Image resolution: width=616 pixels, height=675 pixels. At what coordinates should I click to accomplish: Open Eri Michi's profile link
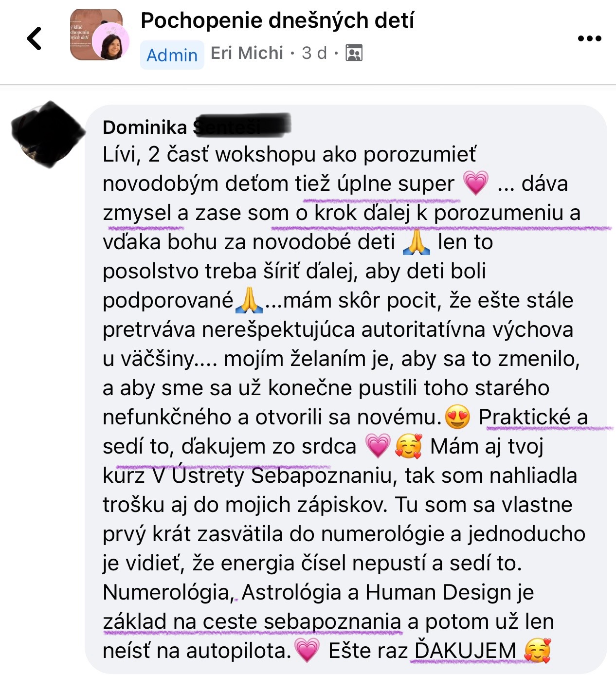point(247,53)
